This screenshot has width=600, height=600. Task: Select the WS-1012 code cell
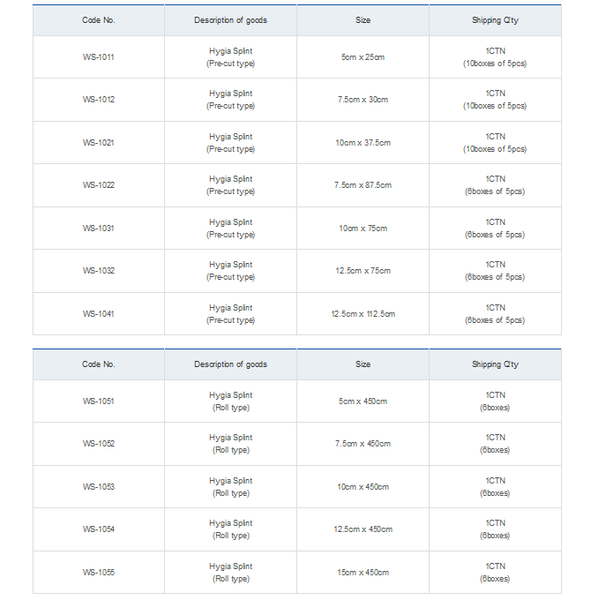click(x=99, y=99)
